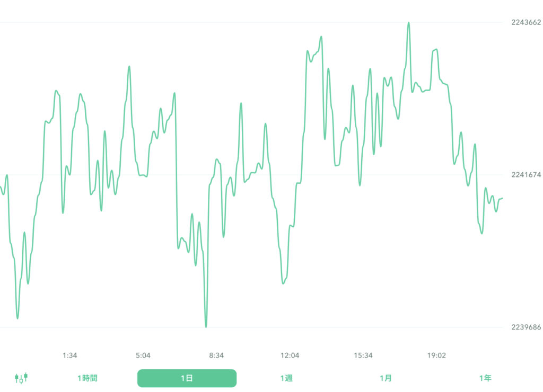Click the 12:04 time axis label

click(290, 355)
